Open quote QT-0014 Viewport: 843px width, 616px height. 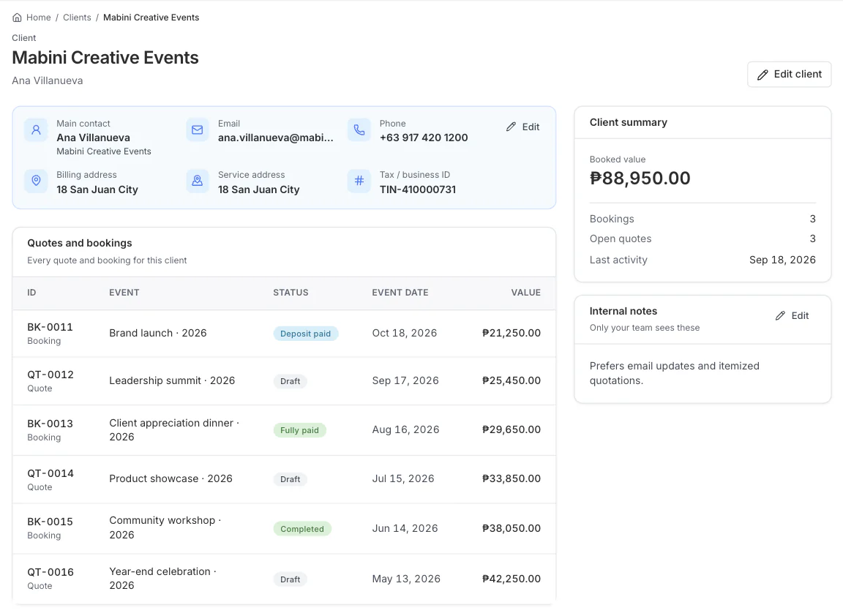[x=50, y=473]
